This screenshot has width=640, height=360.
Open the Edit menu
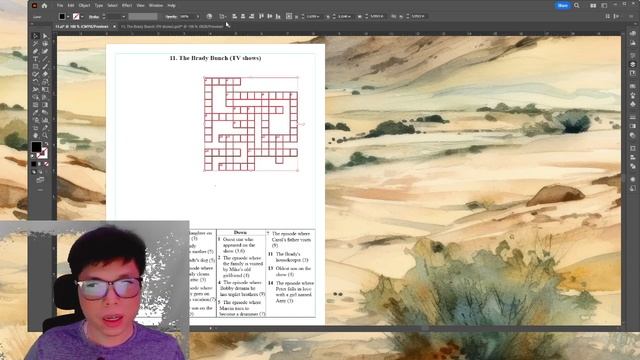tap(71, 5)
